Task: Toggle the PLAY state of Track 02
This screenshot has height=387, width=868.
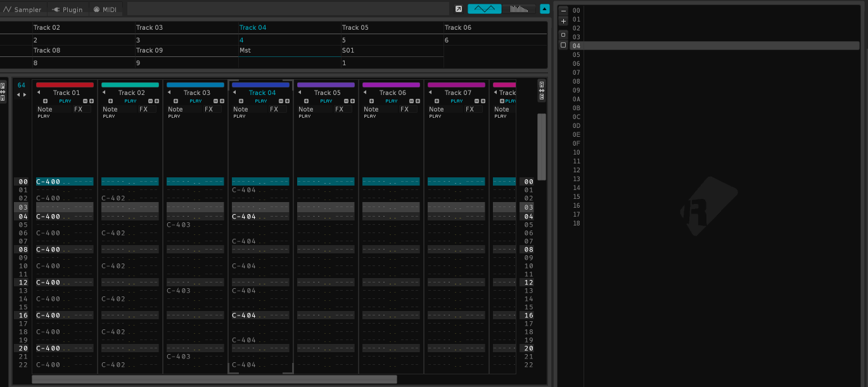Action: 131,101
